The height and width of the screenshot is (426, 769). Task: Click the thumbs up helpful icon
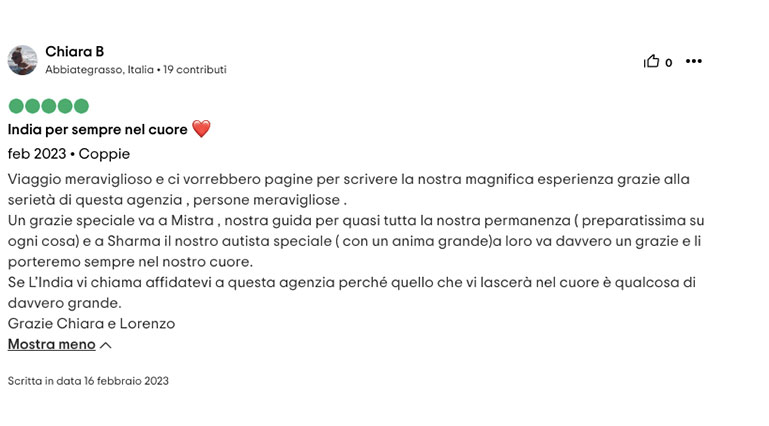(651, 62)
